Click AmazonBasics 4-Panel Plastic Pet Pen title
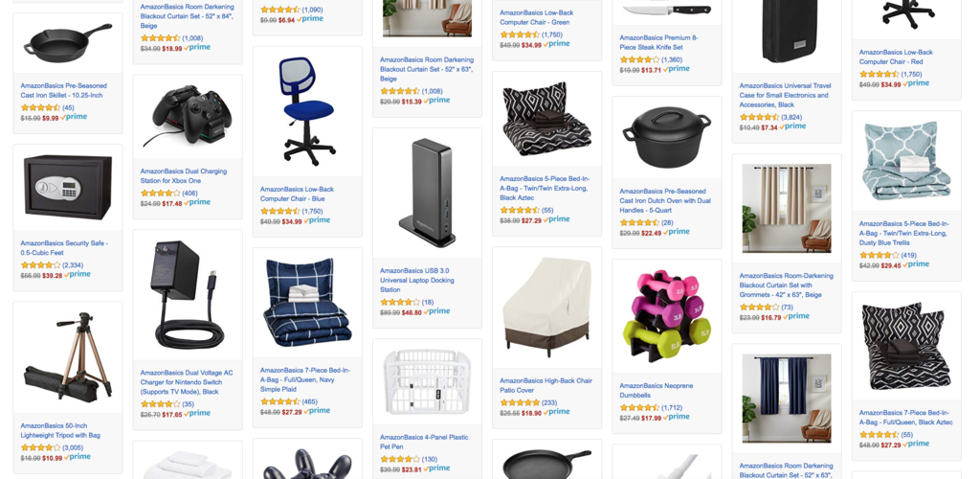Viewport: 980px width, 479px height. (x=424, y=442)
